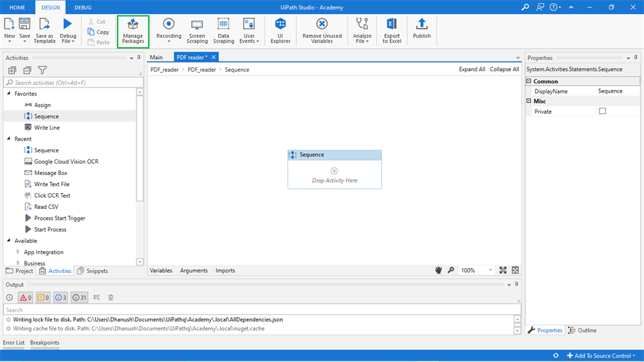
Task: Collapse the Common properties section
Action: pos(529,81)
